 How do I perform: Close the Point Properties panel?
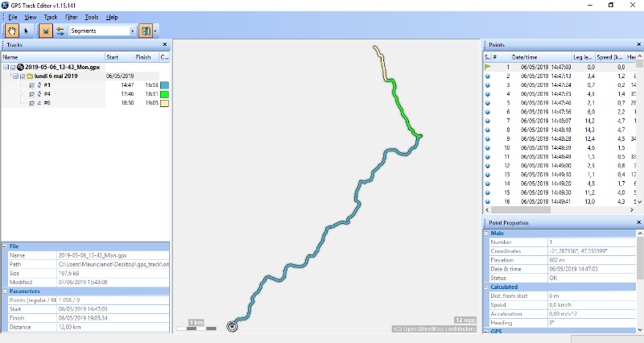tap(638, 222)
